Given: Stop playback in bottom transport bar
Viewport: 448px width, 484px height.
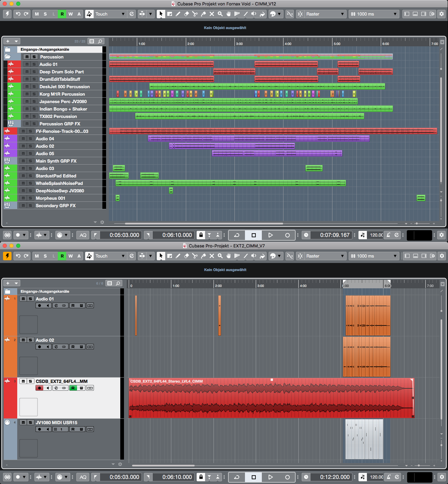Looking at the screenshot, I should coord(254,477).
